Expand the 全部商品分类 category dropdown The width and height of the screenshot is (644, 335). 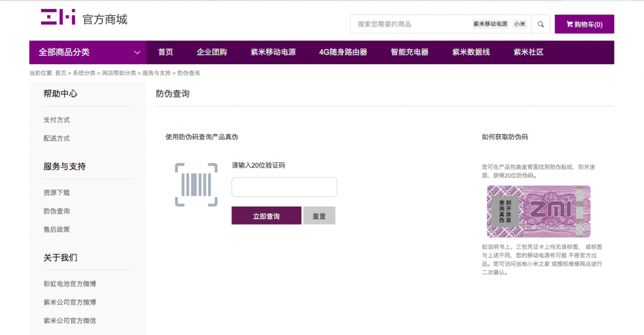(x=87, y=52)
